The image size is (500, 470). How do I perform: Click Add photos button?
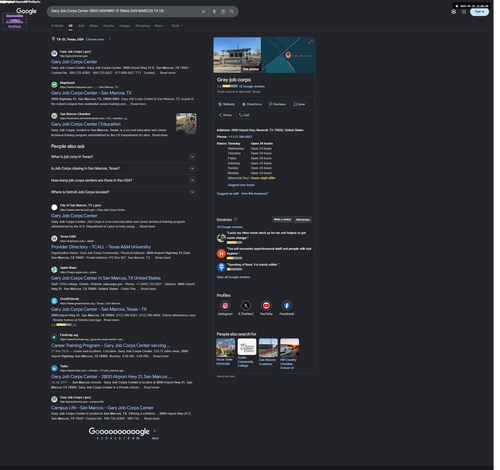tap(303, 219)
